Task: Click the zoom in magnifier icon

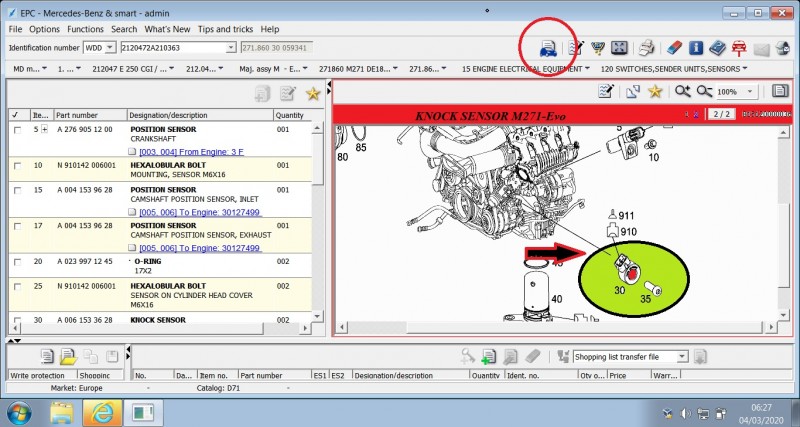Action: point(682,91)
